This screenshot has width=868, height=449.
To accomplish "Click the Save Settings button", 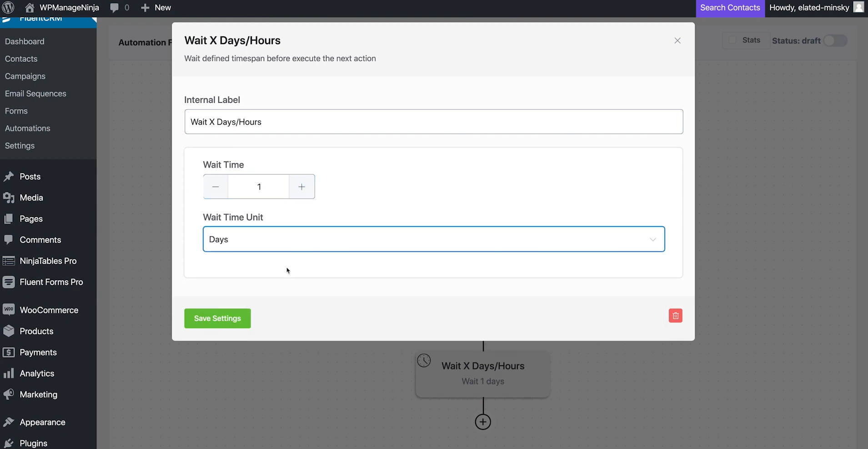I will pos(217,318).
